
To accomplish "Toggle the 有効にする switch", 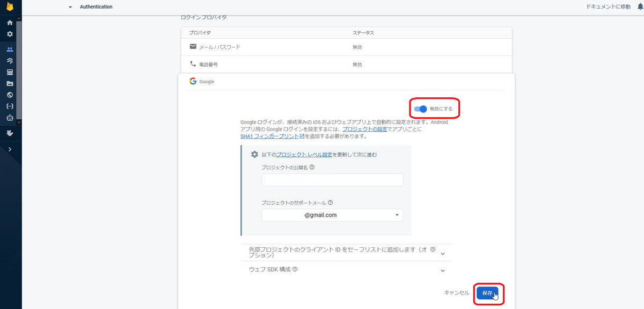I will (x=420, y=109).
